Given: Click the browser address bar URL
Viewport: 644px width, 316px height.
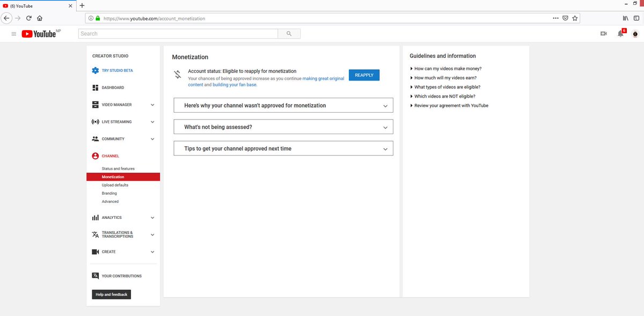Looking at the screenshot, I should [x=154, y=18].
